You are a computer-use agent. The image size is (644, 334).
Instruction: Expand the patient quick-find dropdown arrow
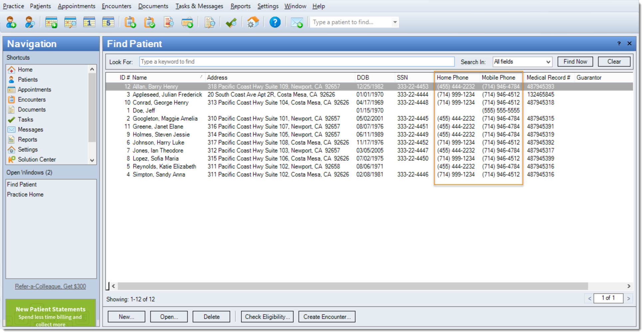click(x=395, y=22)
